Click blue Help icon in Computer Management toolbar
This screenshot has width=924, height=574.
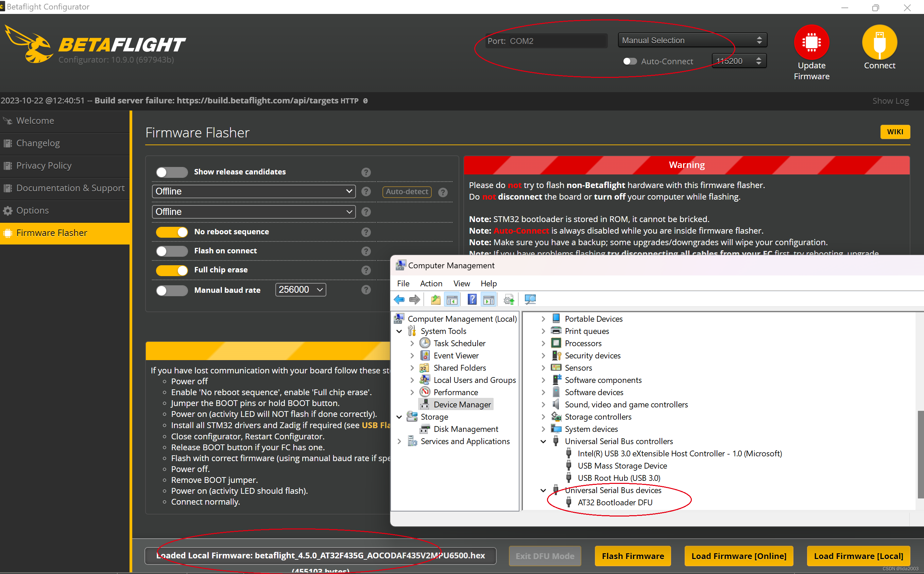[472, 300]
